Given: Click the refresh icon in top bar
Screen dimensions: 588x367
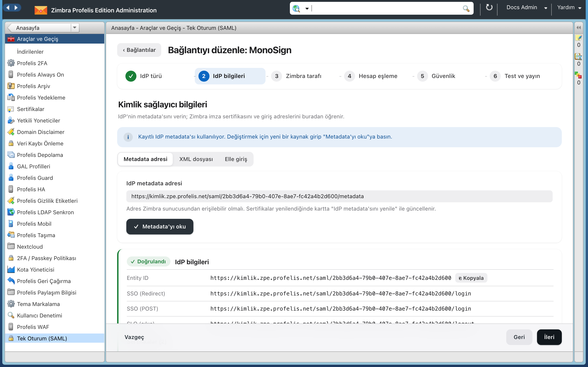Looking at the screenshot, I should [x=489, y=8].
